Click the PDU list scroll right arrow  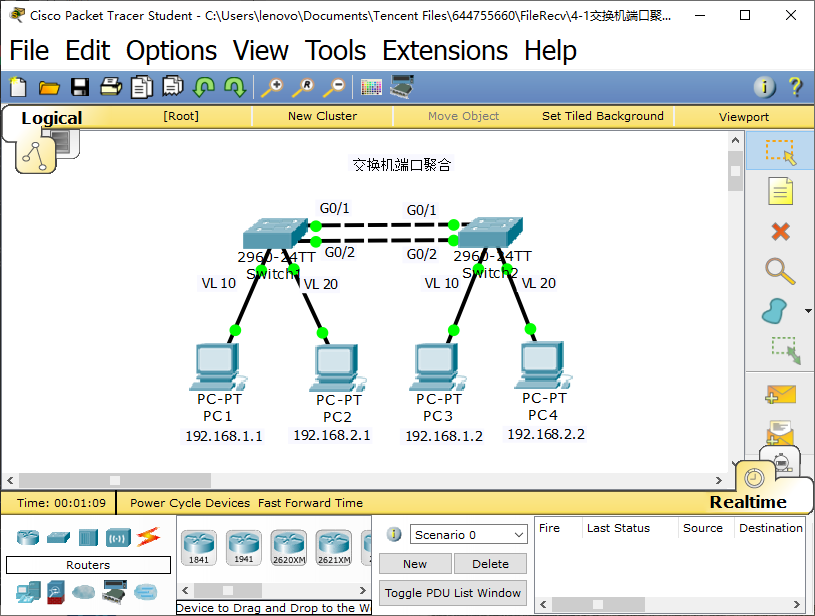(x=796, y=604)
